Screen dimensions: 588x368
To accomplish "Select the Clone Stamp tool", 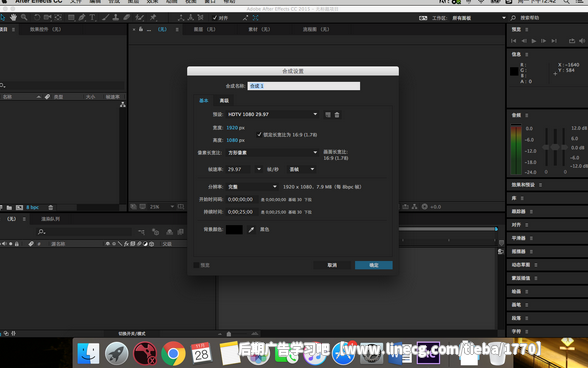I will coord(116,17).
